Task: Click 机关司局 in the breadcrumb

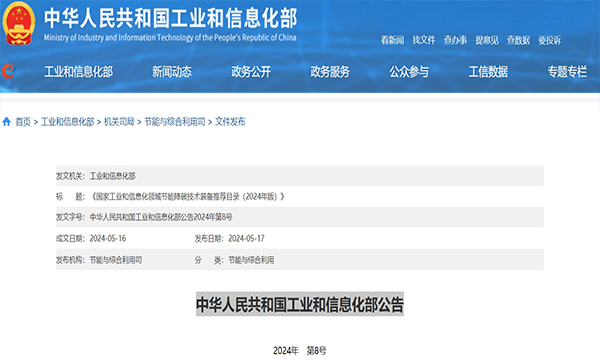Action: [x=119, y=122]
